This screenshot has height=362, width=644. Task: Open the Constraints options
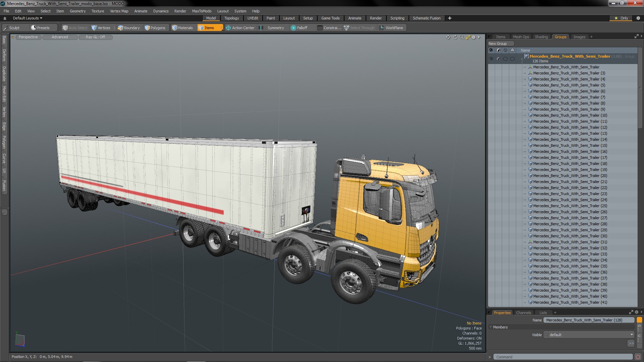point(329,28)
